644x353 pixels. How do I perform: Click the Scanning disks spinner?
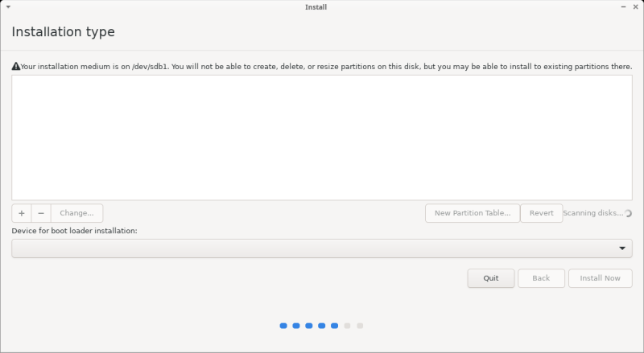pyautogui.click(x=628, y=213)
